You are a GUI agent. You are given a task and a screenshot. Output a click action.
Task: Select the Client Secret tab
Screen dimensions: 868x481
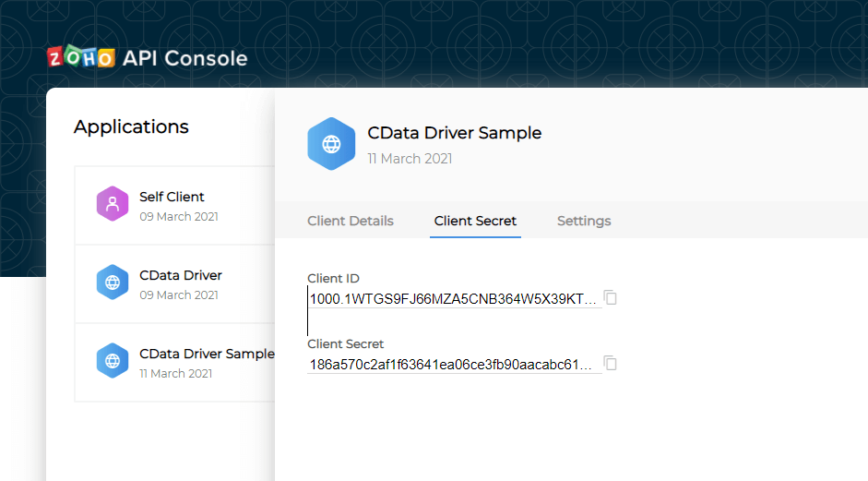[475, 222]
